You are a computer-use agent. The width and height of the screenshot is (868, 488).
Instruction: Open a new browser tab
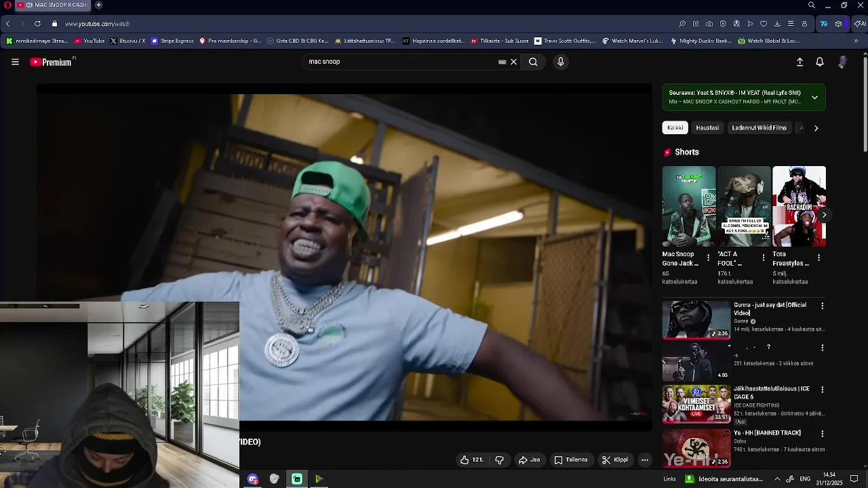98,5
